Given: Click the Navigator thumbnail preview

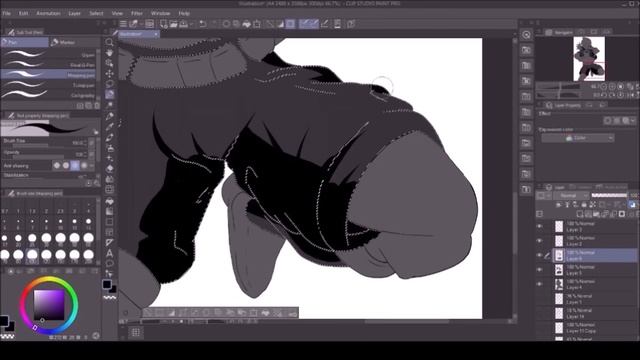Looking at the screenshot, I should coord(589,59).
